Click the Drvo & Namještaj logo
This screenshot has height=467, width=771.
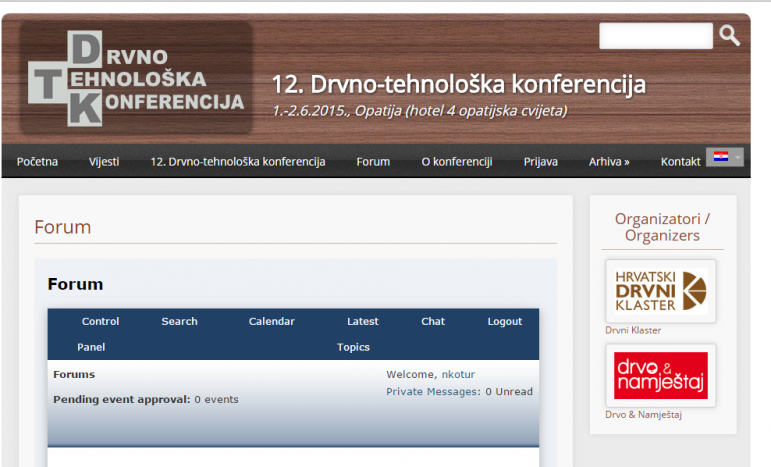(661, 375)
